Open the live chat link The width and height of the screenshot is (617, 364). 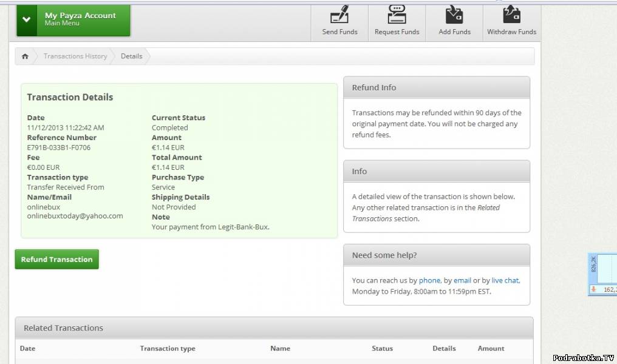505,280
